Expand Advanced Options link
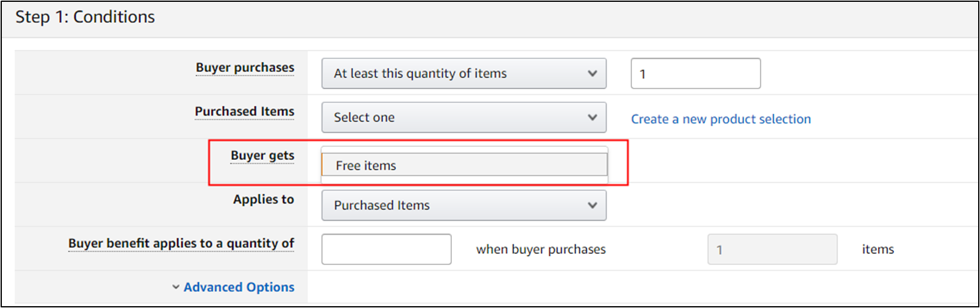This screenshot has height=308, width=980. click(x=239, y=287)
